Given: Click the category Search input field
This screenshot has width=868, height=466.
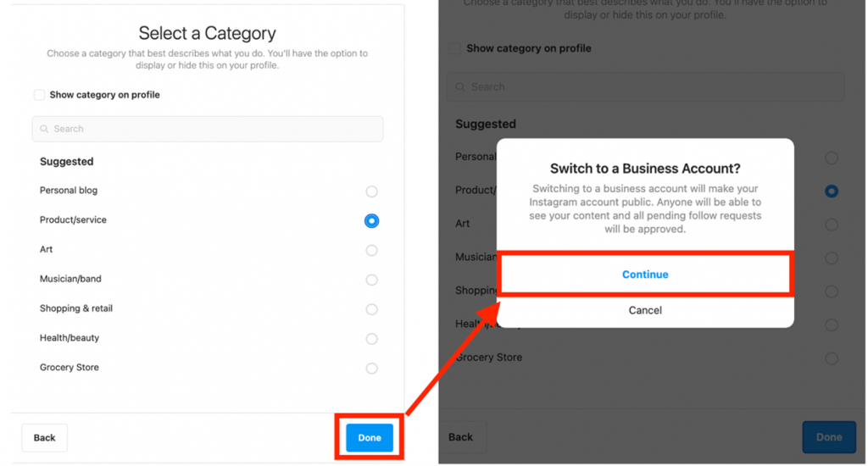Looking at the screenshot, I should tap(208, 129).
